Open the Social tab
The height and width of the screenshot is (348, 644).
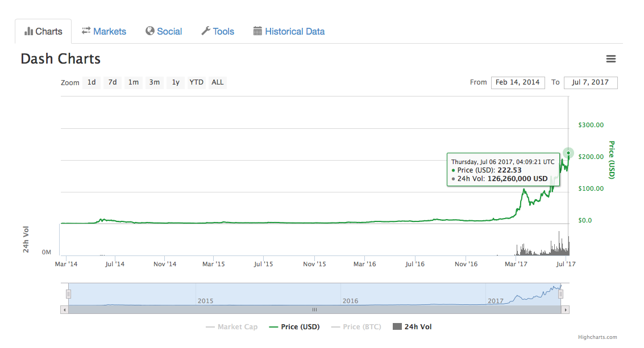click(164, 32)
